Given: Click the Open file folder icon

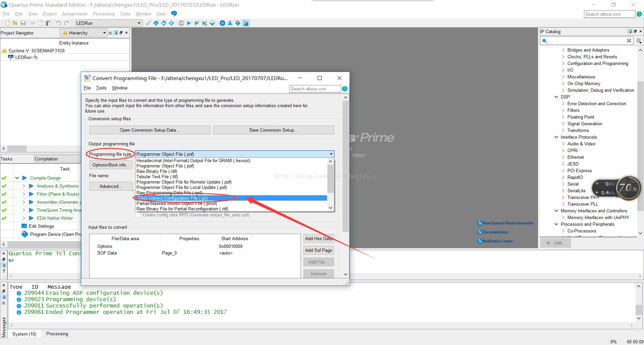Looking at the screenshot, I should pos(15,23).
